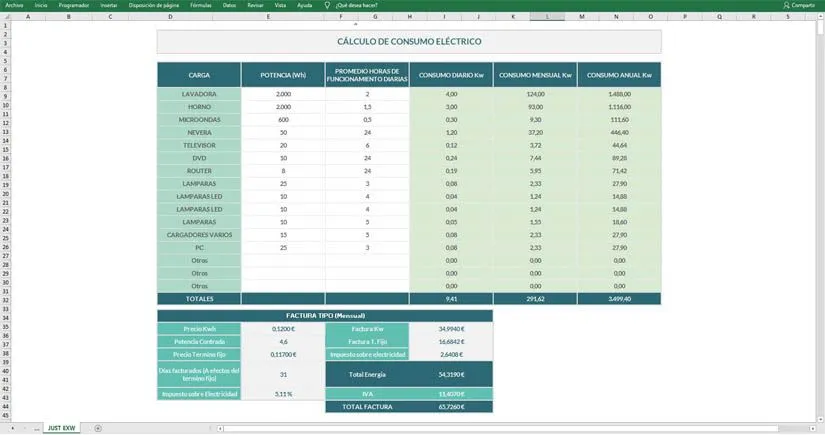Screen dimensions: 825x435
Task: Click the TOTAL FACTURA amount cell
Action: (x=451, y=408)
